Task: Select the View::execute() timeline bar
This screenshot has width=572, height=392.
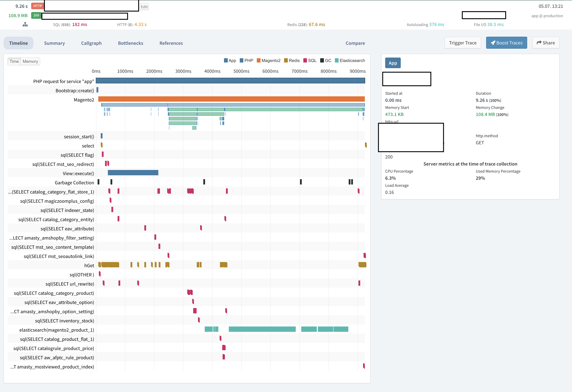Action: pyautogui.click(x=133, y=173)
